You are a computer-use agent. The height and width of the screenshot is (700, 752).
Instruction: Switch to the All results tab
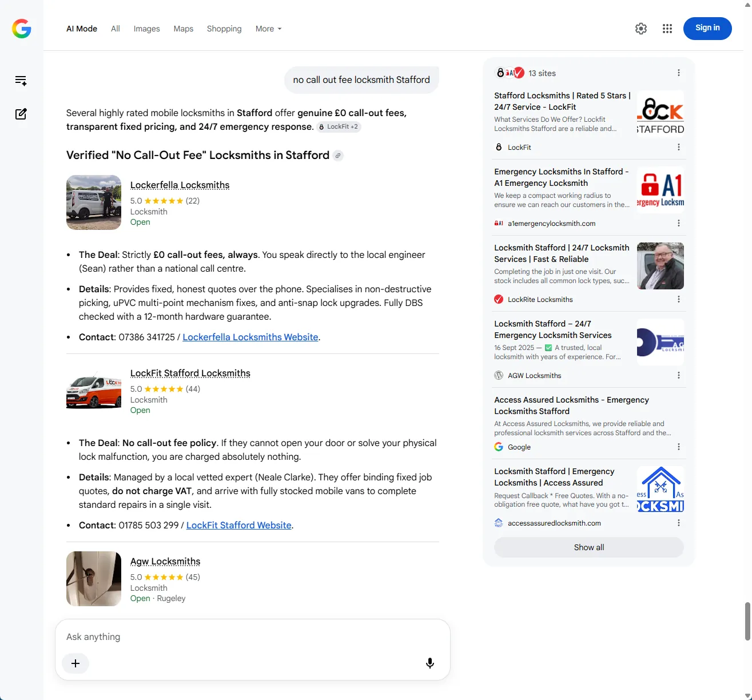tap(116, 29)
